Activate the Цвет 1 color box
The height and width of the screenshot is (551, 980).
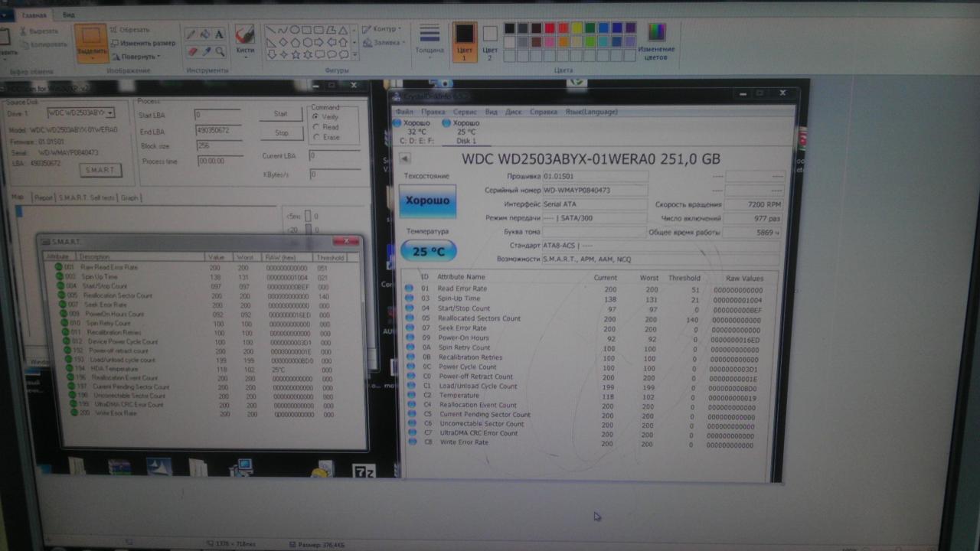pyautogui.click(x=464, y=41)
